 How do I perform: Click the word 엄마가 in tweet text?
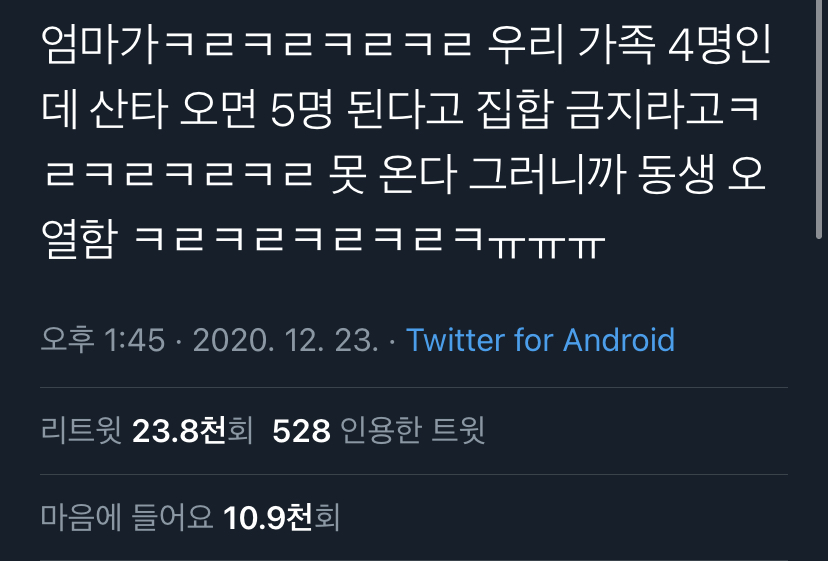point(100,45)
